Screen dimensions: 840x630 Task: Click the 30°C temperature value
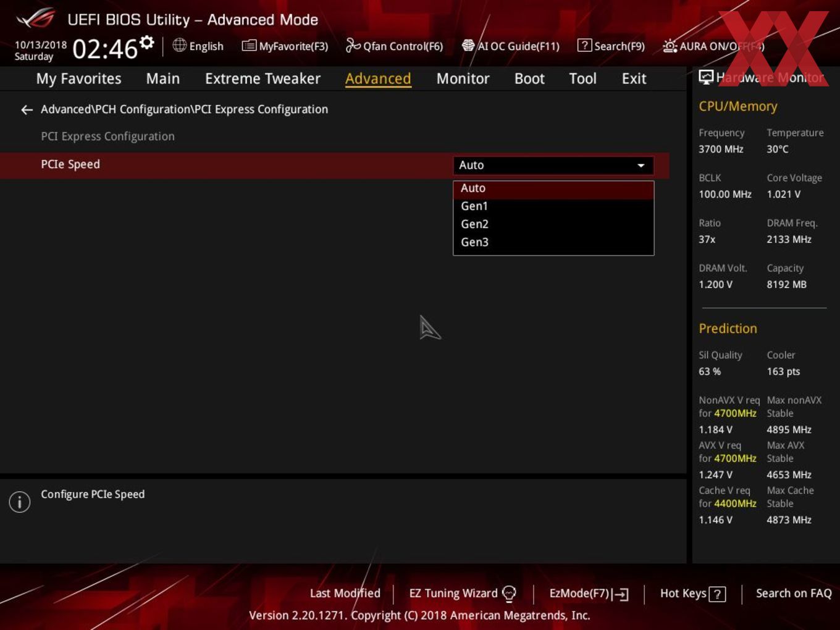pyautogui.click(x=778, y=149)
